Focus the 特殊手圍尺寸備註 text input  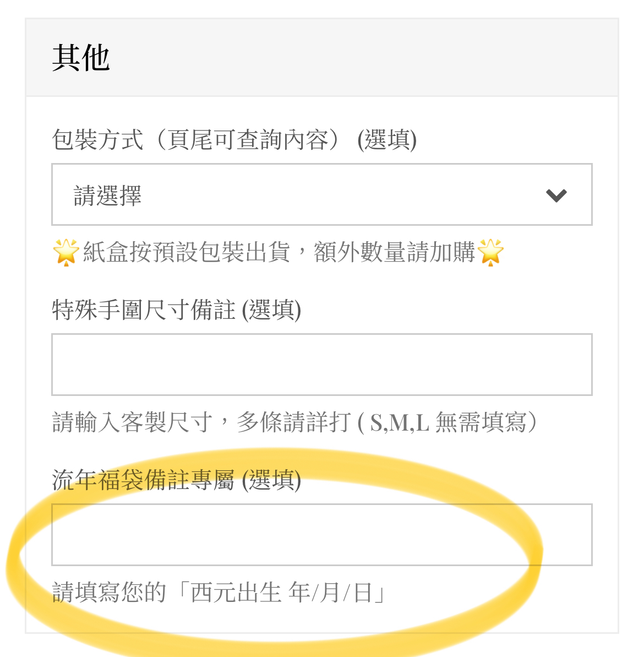pyautogui.click(x=321, y=365)
